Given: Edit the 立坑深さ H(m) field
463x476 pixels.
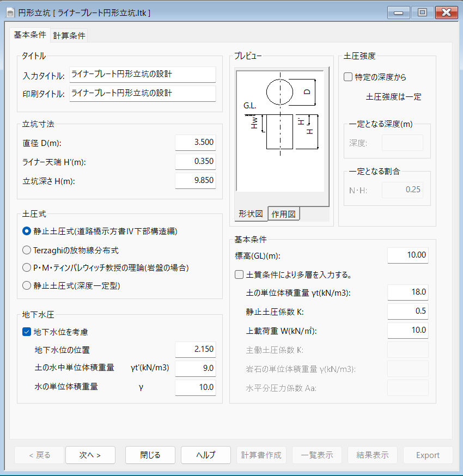Looking at the screenshot, I should [196, 180].
